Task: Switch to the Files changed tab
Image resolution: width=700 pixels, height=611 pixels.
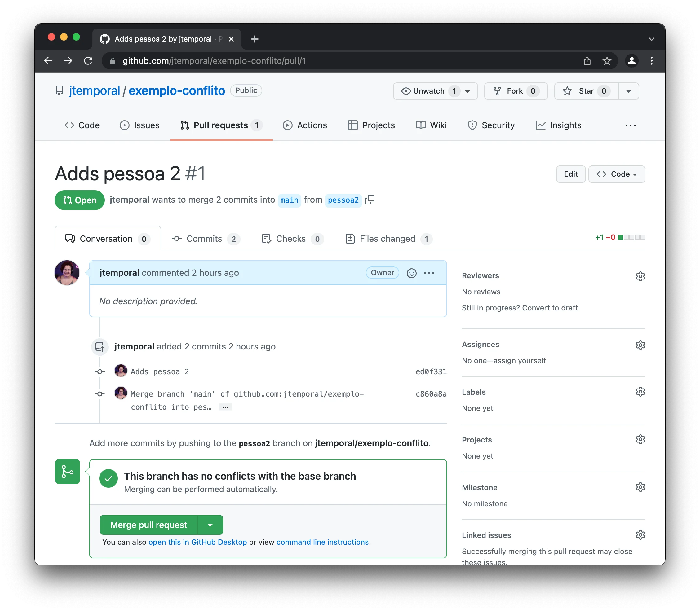Action: pyautogui.click(x=388, y=239)
